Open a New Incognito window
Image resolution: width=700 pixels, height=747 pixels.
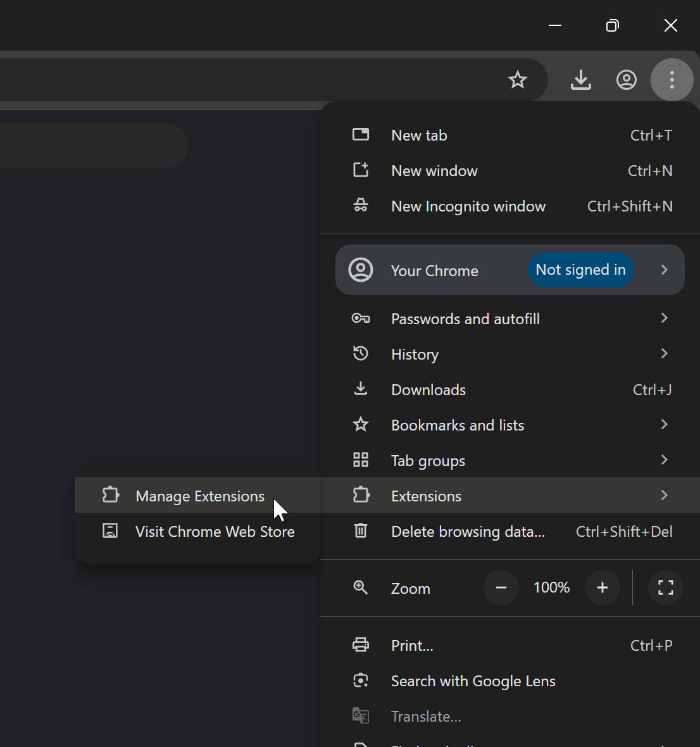point(468,206)
